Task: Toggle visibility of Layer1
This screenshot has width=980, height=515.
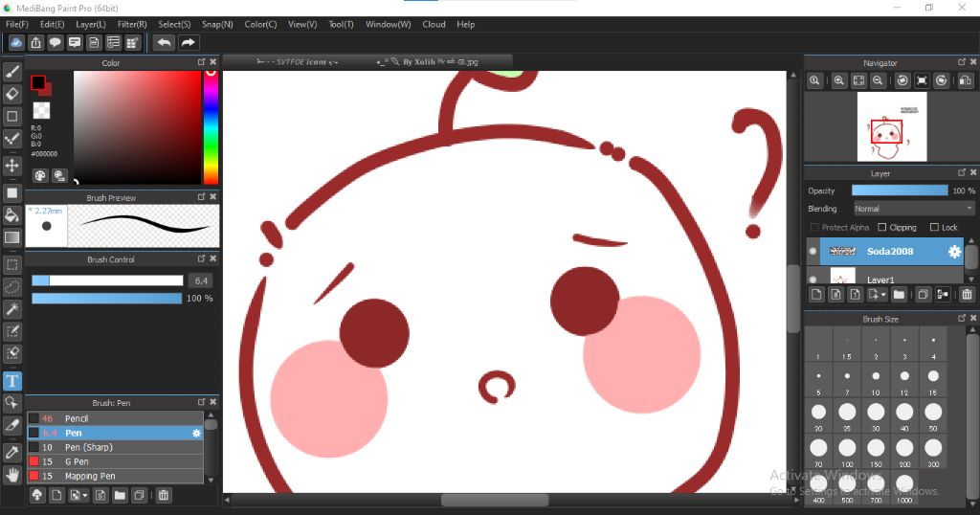Action: coord(813,280)
